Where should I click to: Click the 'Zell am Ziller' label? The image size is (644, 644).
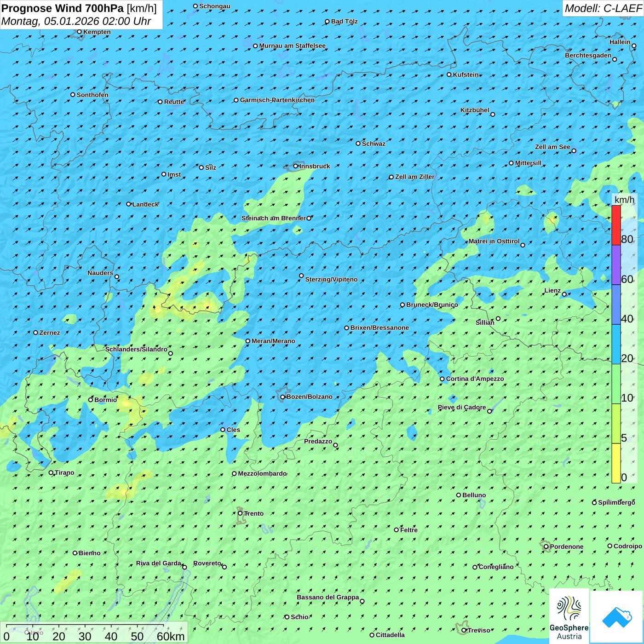tap(414, 177)
